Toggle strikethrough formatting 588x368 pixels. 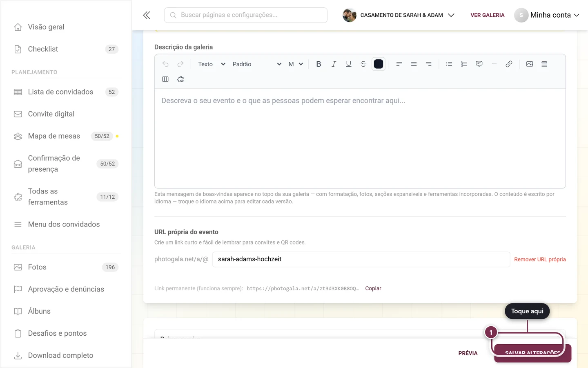(363, 64)
